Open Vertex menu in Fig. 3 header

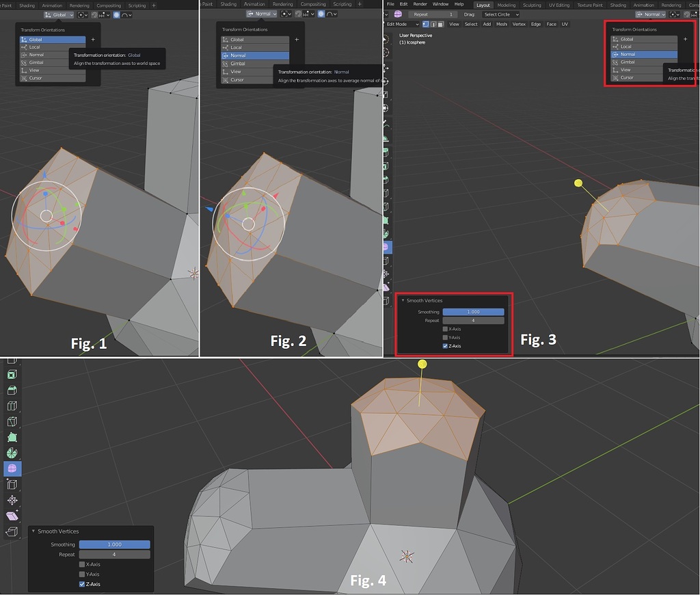pyautogui.click(x=519, y=24)
